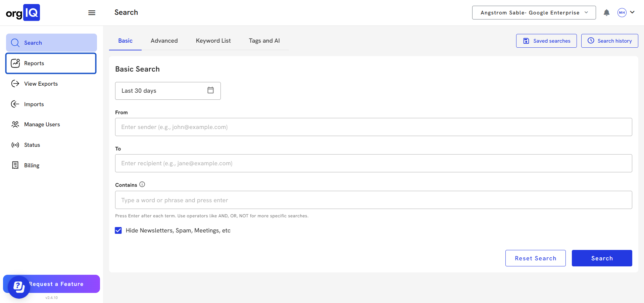Open the help chat bubble icon

[x=19, y=287]
